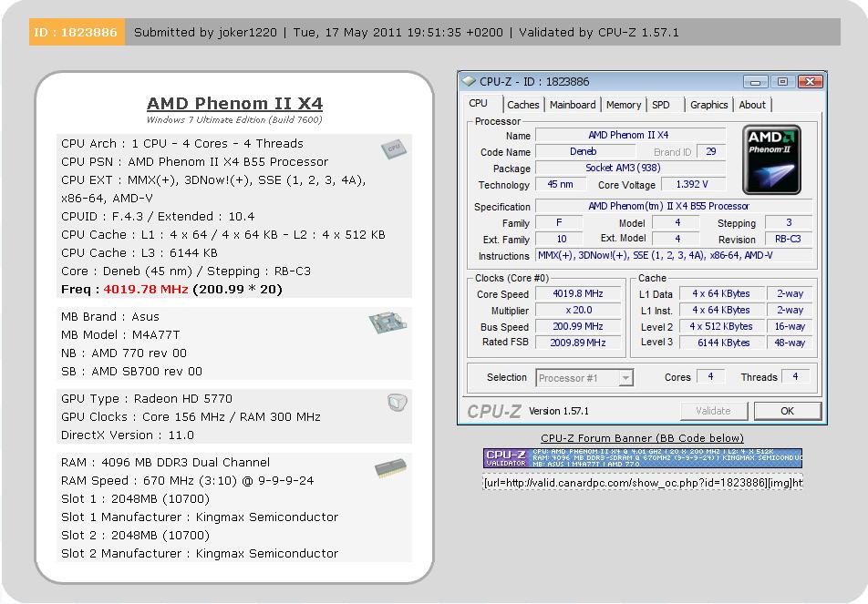Click the CPU-Z title bar app icon
Viewport: 868px width, 604px height.
pos(469,81)
